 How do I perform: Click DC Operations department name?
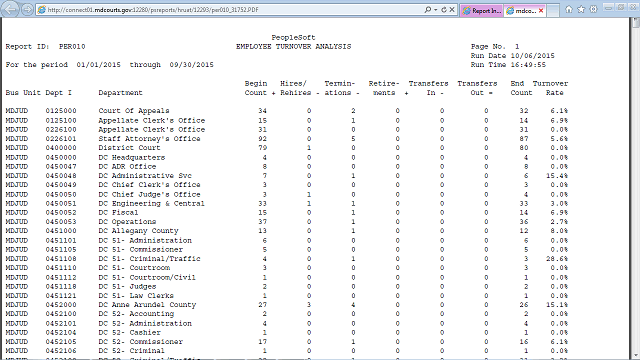click(x=127, y=222)
